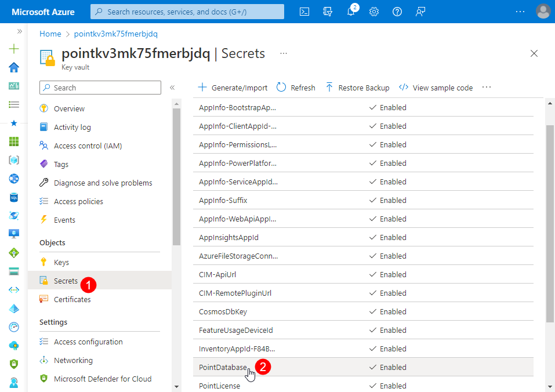Screen dimensions: 555x392
Task: Click the Home icon in left rail
Action: click(x=14, y=67)
